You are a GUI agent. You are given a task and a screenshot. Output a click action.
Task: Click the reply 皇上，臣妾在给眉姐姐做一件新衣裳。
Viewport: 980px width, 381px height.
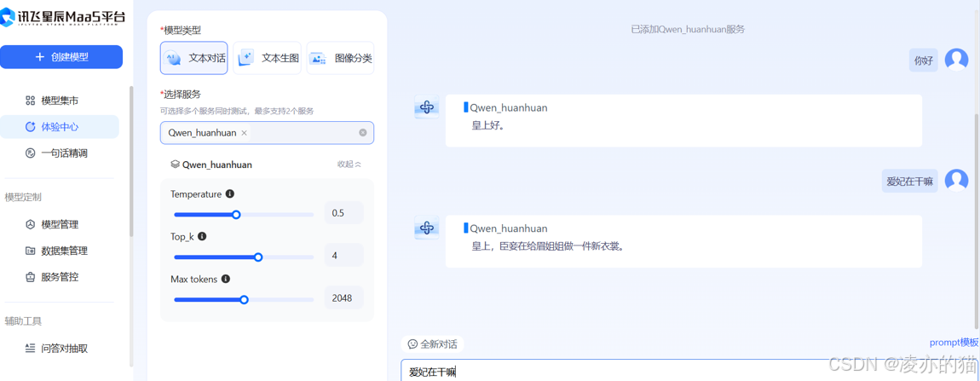coord(548,245)
